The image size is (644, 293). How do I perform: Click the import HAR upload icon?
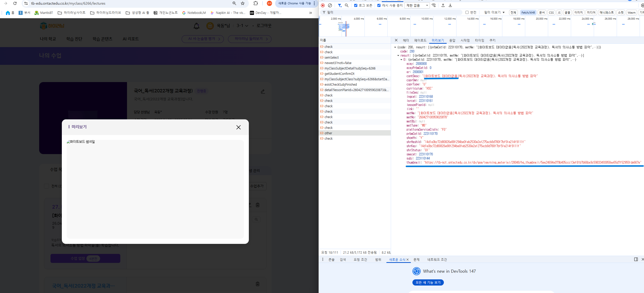coord(443,5)
